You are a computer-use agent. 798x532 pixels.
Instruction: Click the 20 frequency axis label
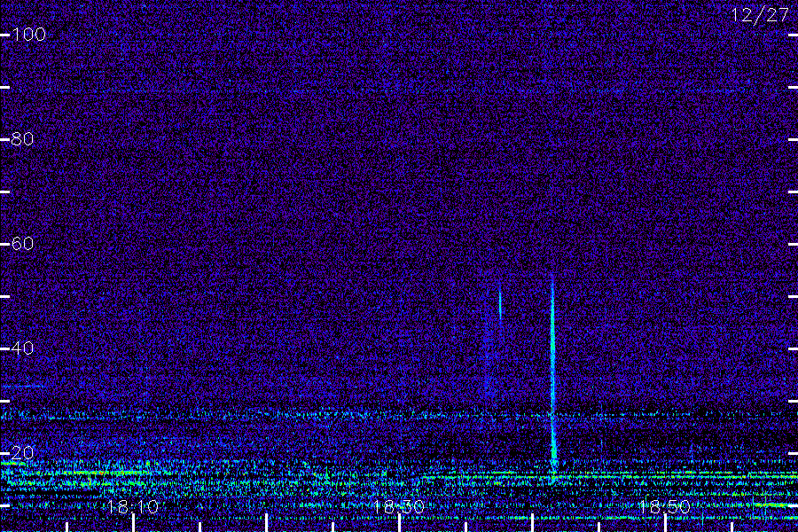tap(22, 452)
